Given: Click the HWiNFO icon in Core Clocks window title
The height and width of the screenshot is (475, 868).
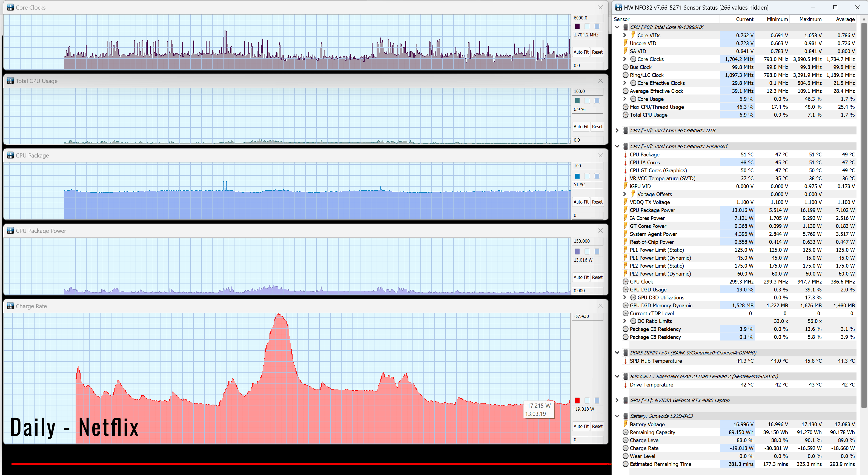Looking at the screenshot, I should (x=10, y=7).
